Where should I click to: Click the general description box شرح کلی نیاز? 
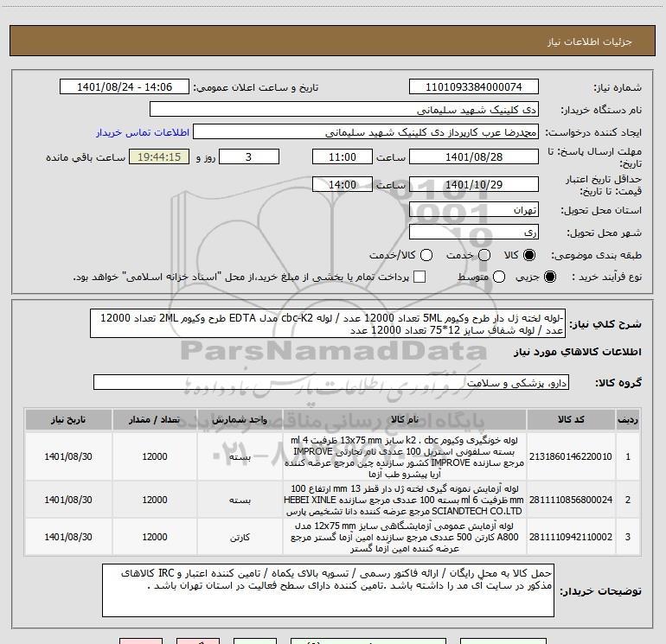point(328,324)
